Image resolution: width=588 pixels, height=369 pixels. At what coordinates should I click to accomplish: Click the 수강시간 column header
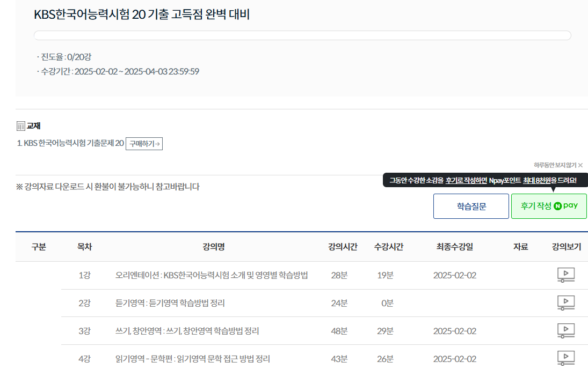tap(388, 247)
